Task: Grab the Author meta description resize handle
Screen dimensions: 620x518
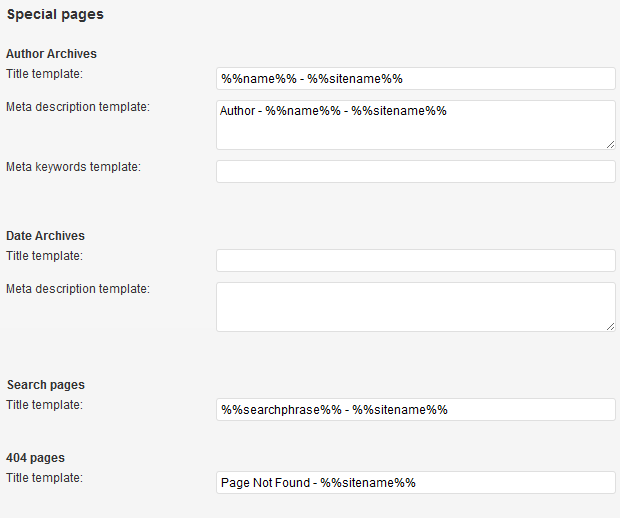Action: [610, 144]
